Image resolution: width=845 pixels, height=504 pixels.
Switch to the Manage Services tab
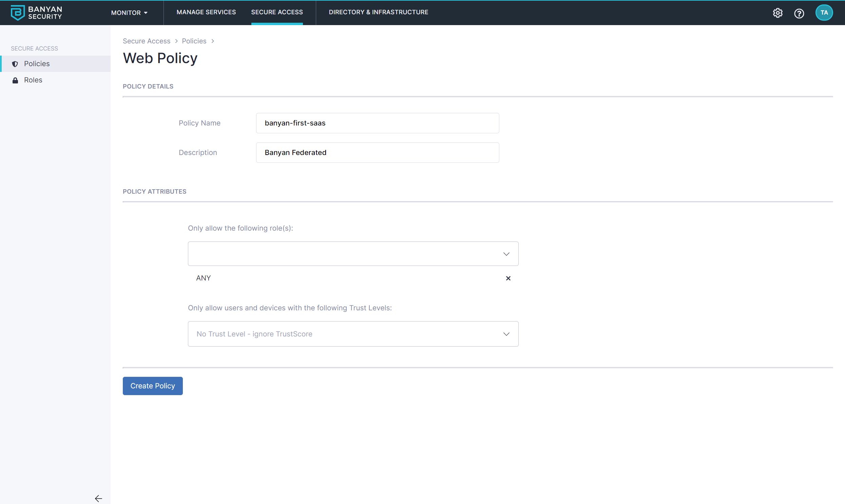coord(206,12)
